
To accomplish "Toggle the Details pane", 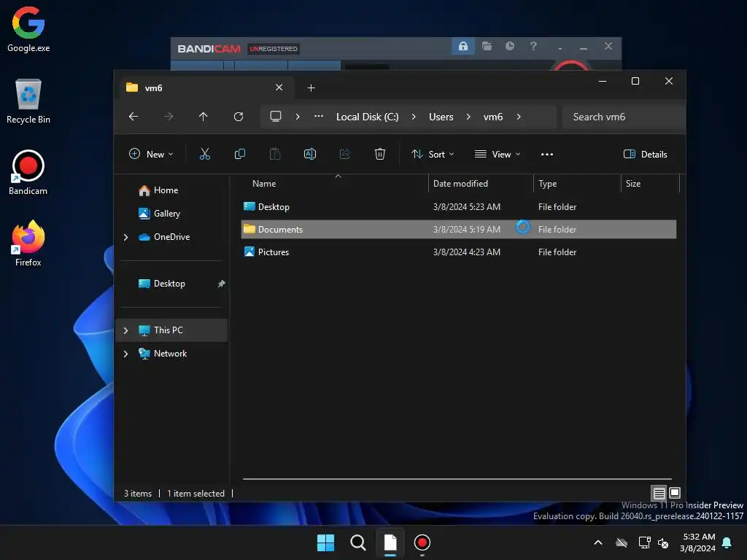I will (645, 155).
